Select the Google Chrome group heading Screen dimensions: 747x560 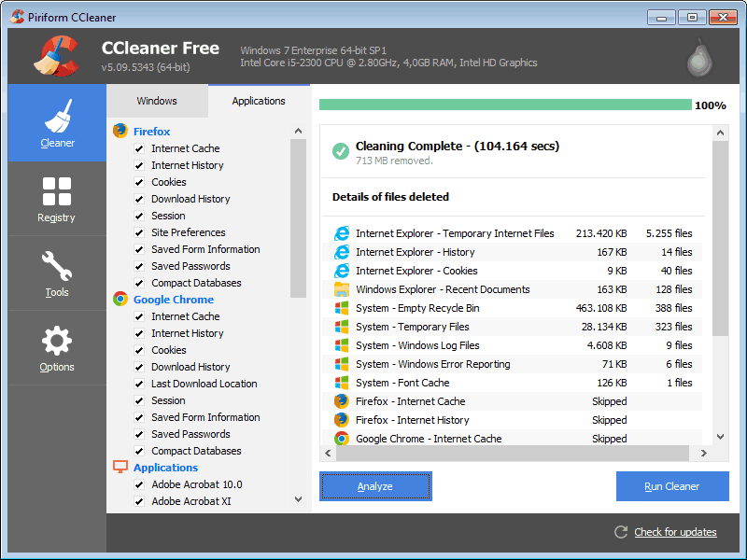pos(174,300)
